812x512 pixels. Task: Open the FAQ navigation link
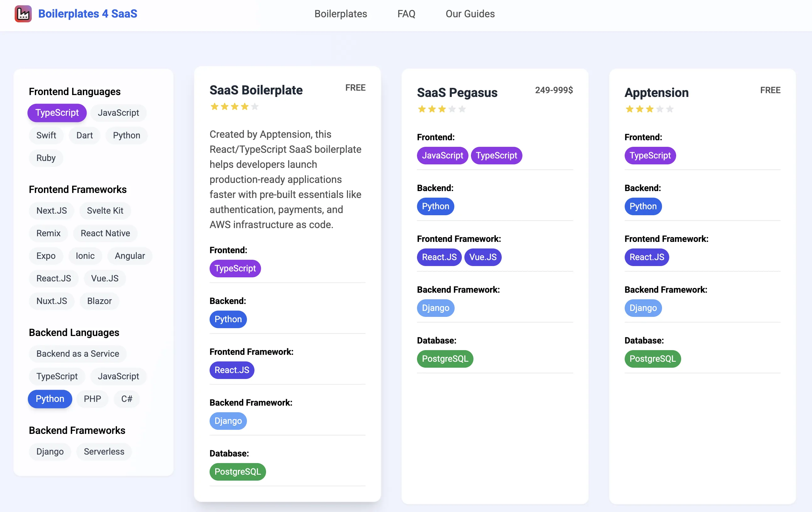406,14
